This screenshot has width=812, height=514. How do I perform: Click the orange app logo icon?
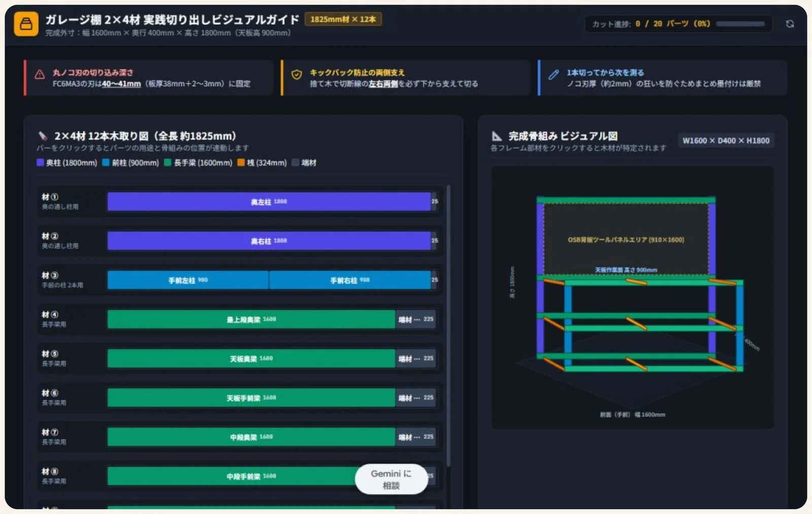point(26,24)
